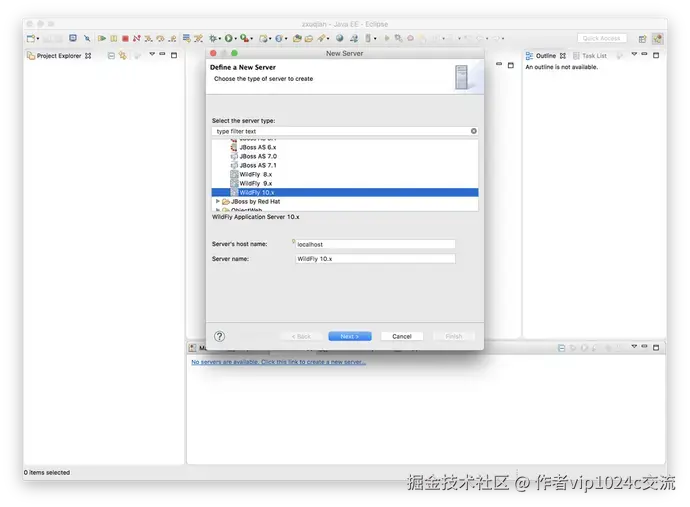Open the Debug dropdown arrow

click(220, 39)
